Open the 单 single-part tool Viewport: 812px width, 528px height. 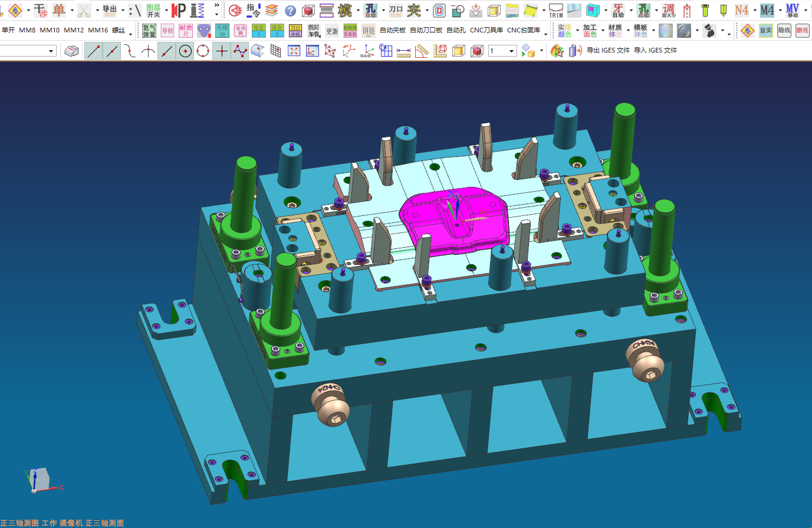(59, 10)
